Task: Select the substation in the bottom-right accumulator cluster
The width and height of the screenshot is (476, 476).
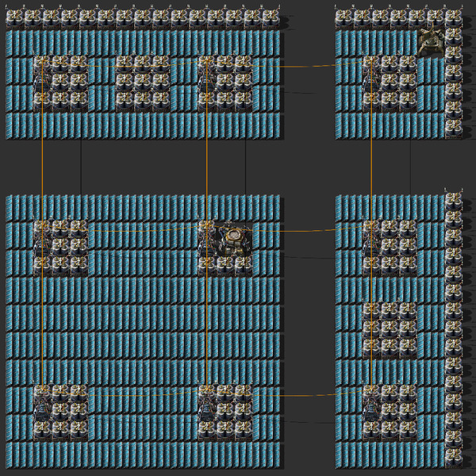Action: click(371, 410)
